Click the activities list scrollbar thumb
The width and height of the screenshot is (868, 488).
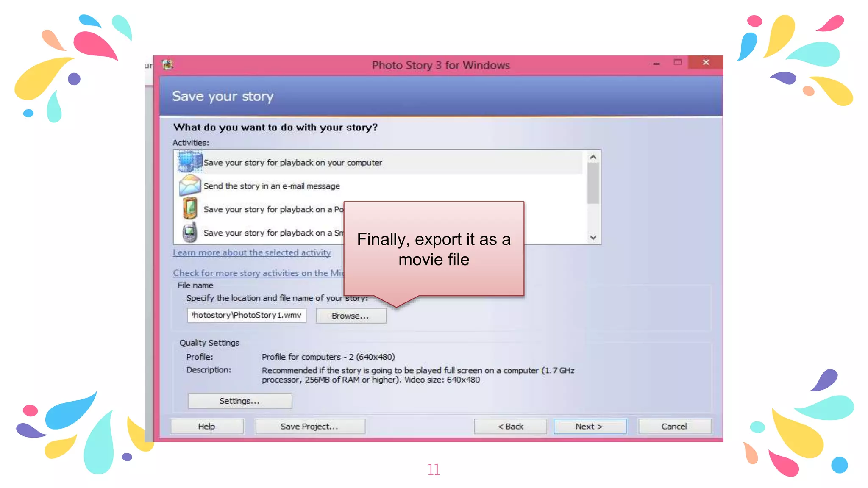coord(593,183)
